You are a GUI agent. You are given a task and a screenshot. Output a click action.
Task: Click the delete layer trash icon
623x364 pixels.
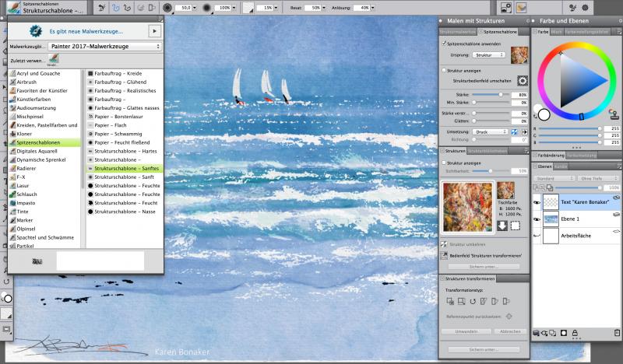pos(615,333)
